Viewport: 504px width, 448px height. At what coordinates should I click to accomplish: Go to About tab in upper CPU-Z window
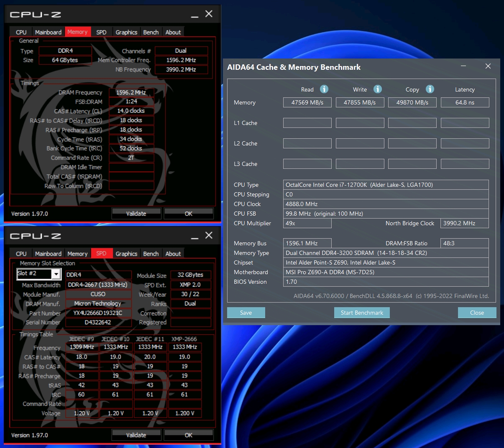173,32
